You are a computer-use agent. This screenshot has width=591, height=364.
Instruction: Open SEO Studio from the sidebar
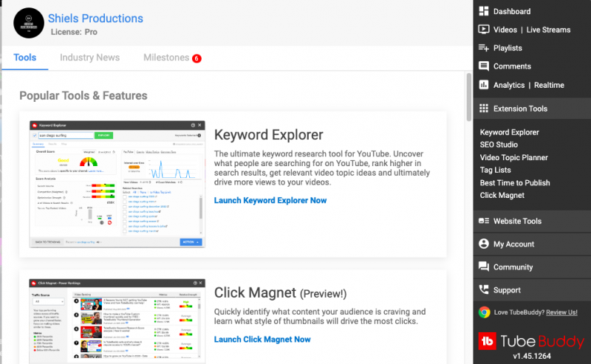point(499,145)
